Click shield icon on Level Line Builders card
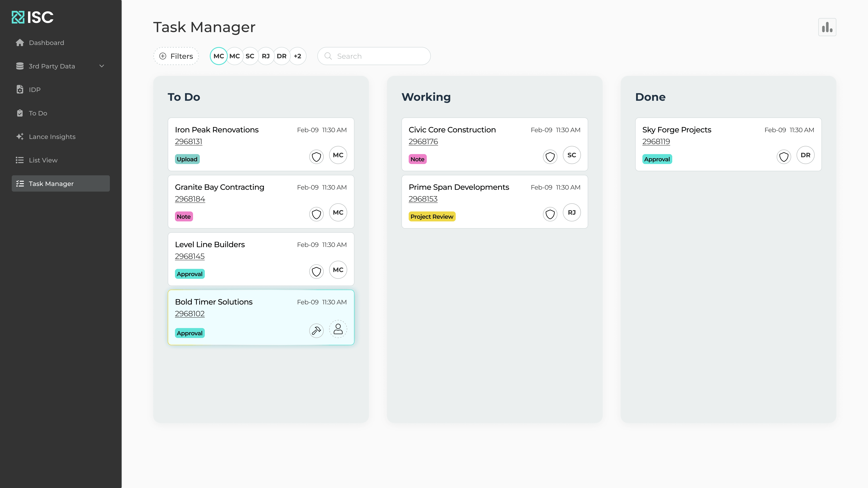Viewport: 868px width, 488px height. 316,271
